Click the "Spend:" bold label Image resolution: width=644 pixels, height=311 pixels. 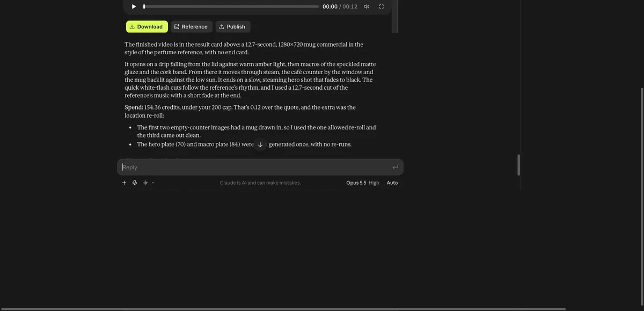click(134, 107)
